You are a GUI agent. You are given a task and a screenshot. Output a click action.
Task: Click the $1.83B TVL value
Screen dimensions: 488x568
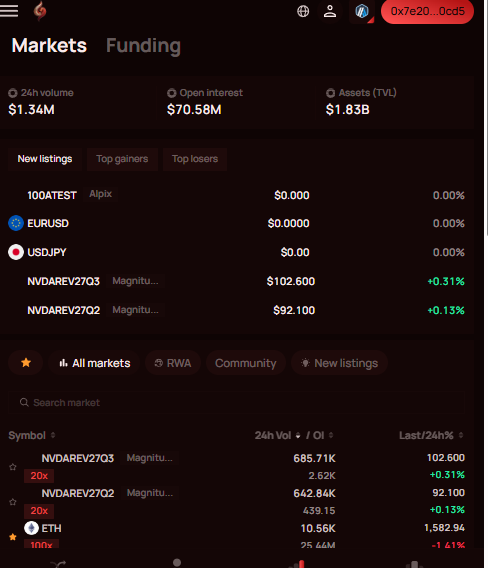point(347,109)
